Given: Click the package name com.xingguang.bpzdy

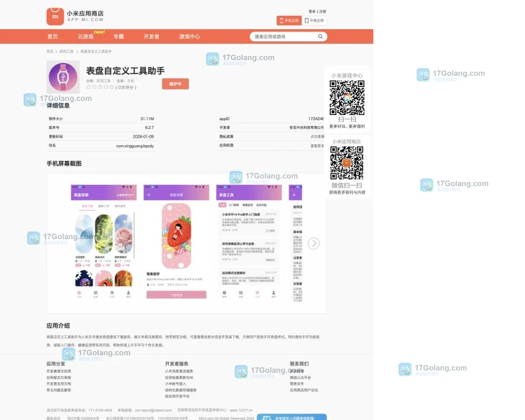Looking at the screenshot, I should click(x=135, y=146).
